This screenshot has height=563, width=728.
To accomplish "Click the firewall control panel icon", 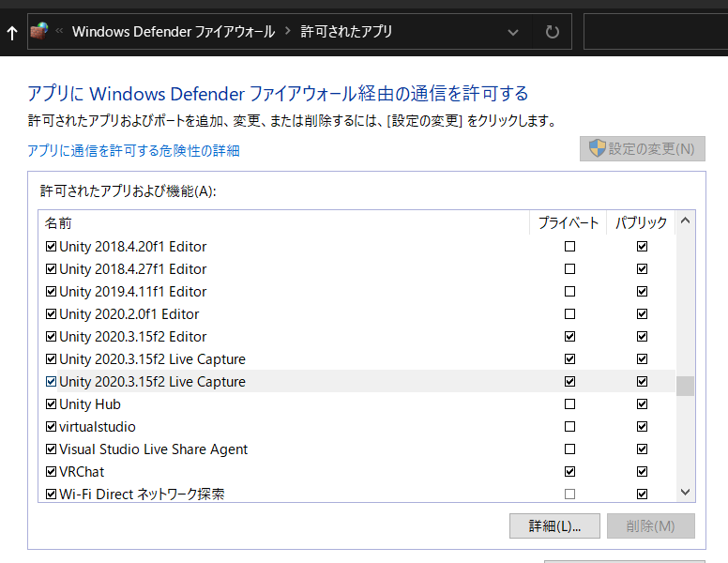I will point(39,31).
